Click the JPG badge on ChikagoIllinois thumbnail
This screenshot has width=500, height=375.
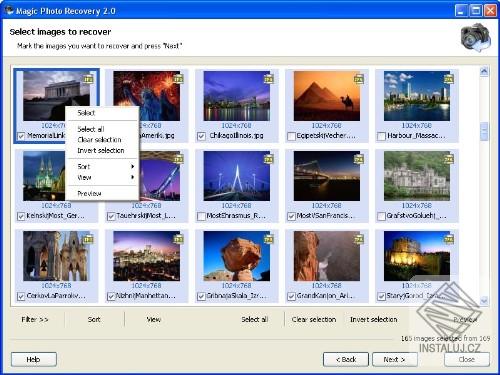[268, 79]
